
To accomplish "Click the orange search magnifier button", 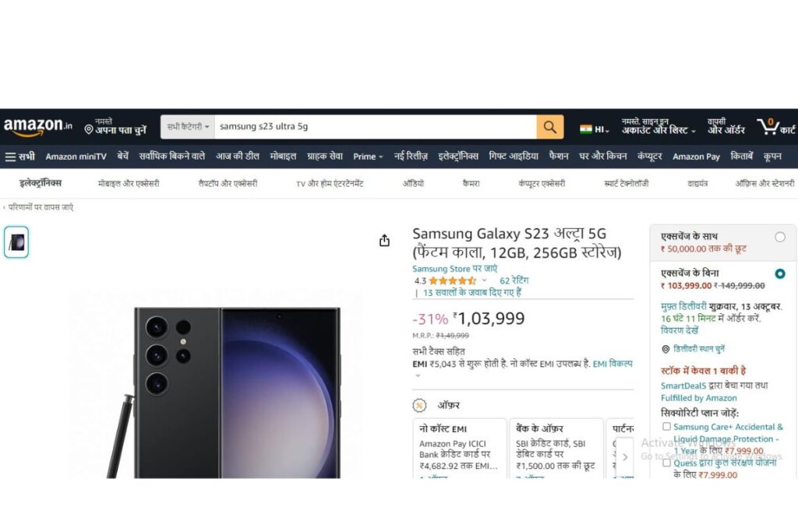I will pos(549,127).
